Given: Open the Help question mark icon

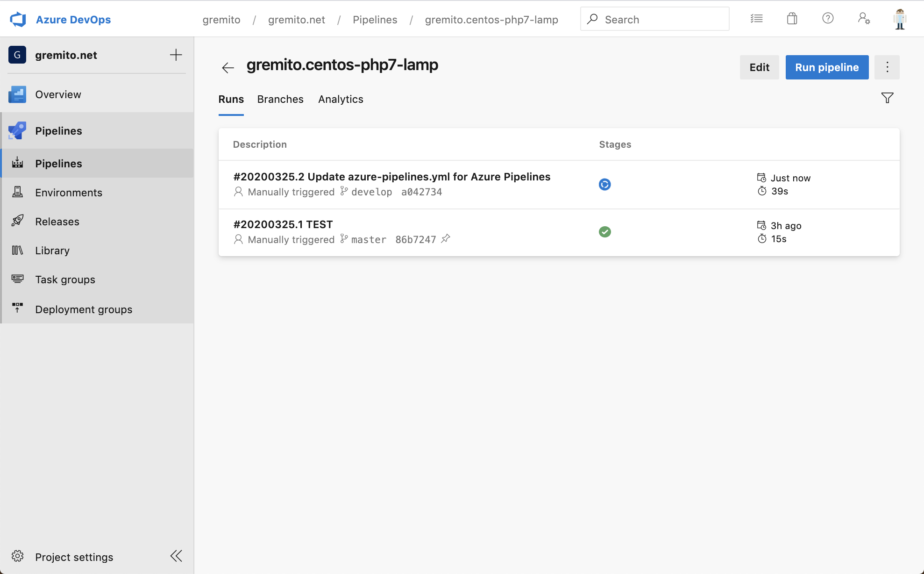Looking at the screenshot, I should pos(828,19).
